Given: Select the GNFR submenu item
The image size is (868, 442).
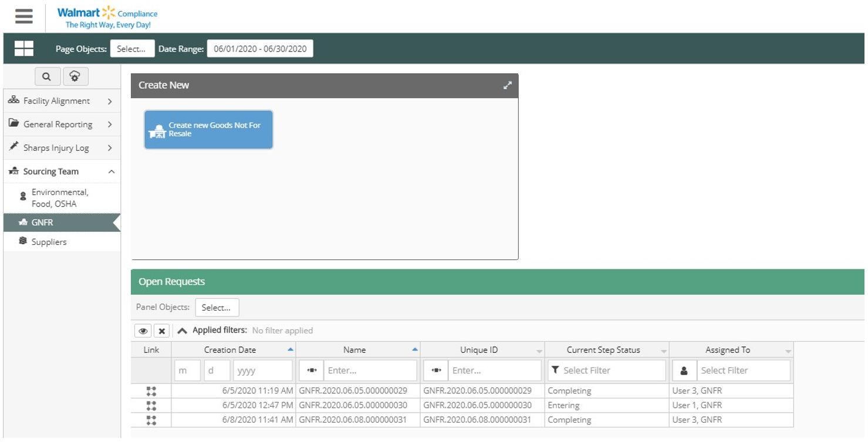Looking at the screenshot, I should [62, 222].
